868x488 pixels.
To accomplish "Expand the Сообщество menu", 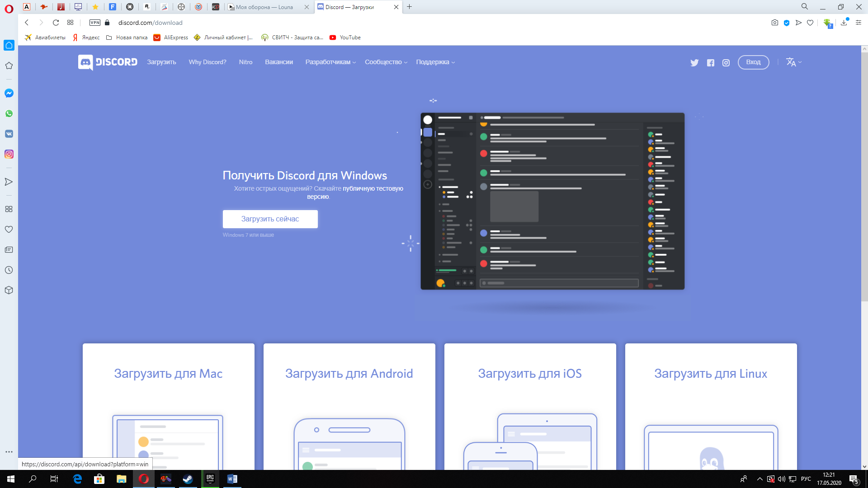I will click(386, 62).
